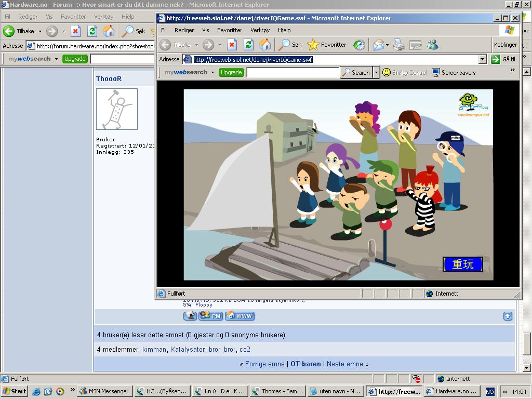Expand hidden system tray icons chevron

click(505, 392)
